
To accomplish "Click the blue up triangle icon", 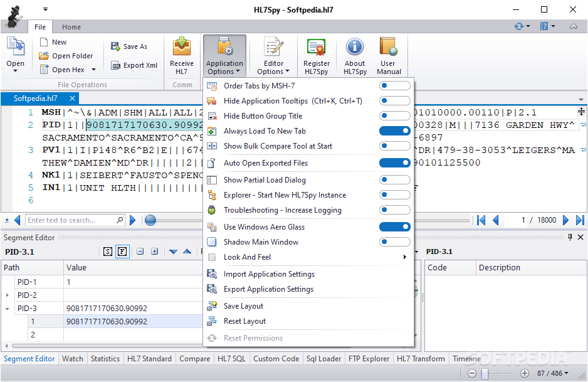I will (187, 252).
